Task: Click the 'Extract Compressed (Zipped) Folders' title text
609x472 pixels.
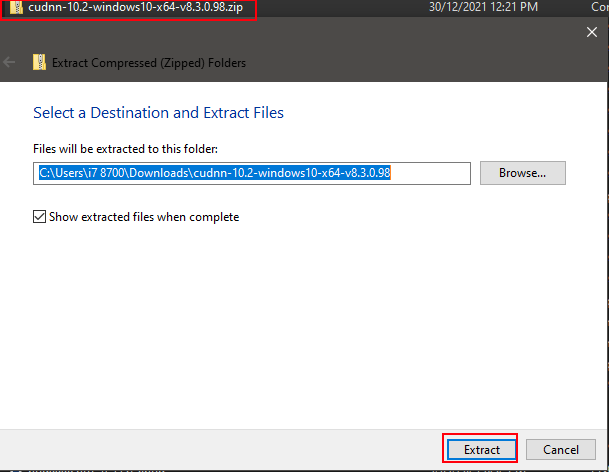Action: click(x=149, y=63)
